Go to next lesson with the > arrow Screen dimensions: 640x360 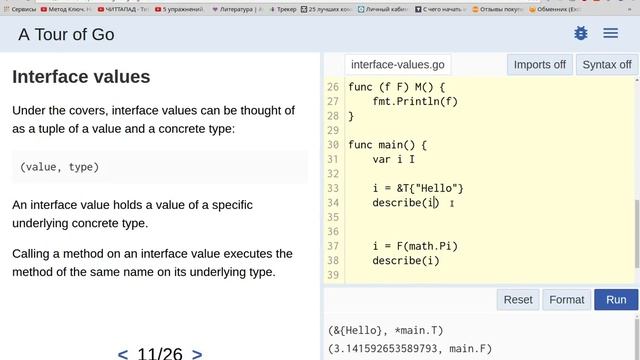pos(197,353)
